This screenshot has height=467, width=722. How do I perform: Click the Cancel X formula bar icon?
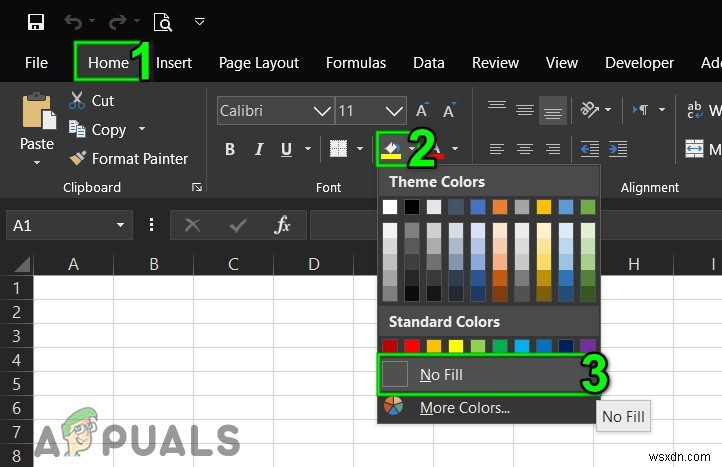pos(192,225)
